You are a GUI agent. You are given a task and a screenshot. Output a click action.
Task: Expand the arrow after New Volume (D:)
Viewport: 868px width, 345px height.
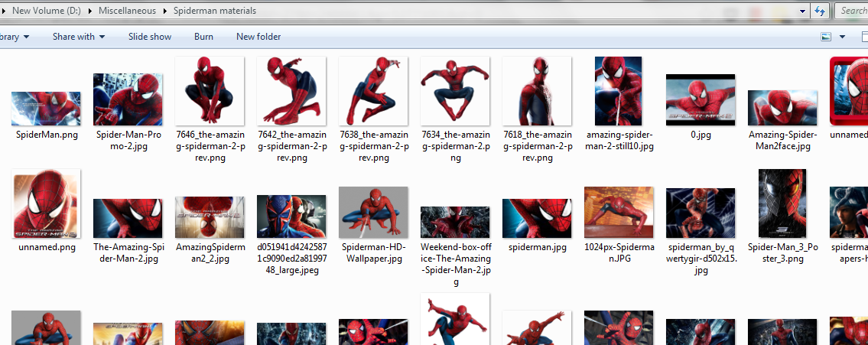pos(90,11)
